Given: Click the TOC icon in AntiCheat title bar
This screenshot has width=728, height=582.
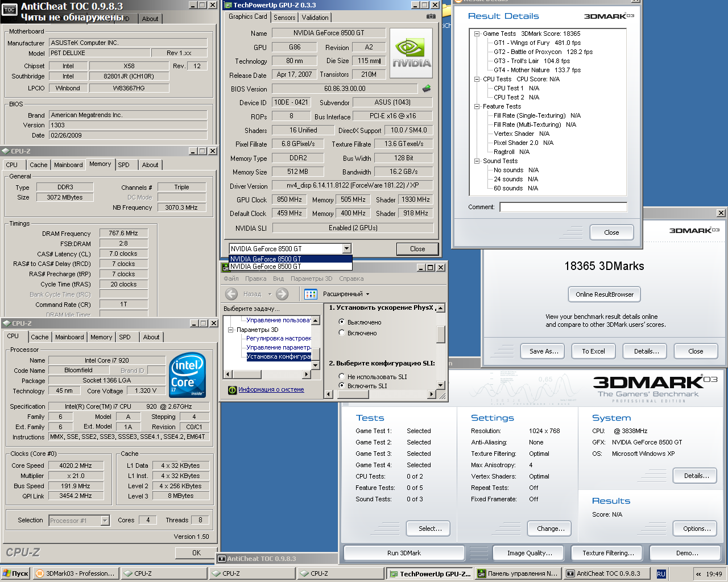Looking at the screenshot, I should point(10,10).
